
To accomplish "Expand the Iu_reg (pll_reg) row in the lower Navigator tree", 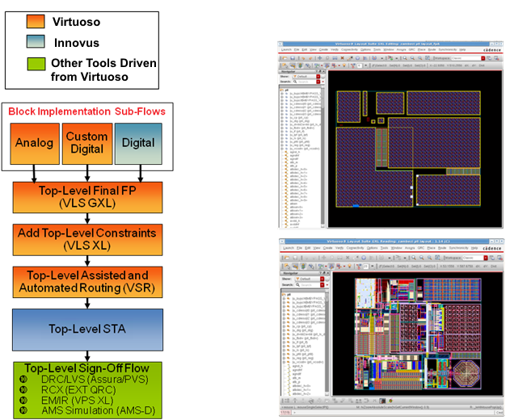I will pos(284,358).
